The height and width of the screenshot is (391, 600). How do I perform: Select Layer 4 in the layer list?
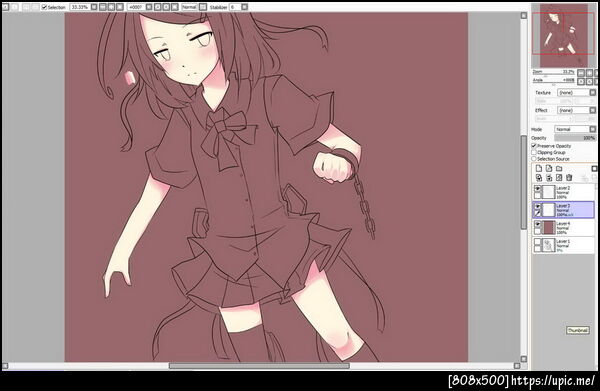(563, 228)
